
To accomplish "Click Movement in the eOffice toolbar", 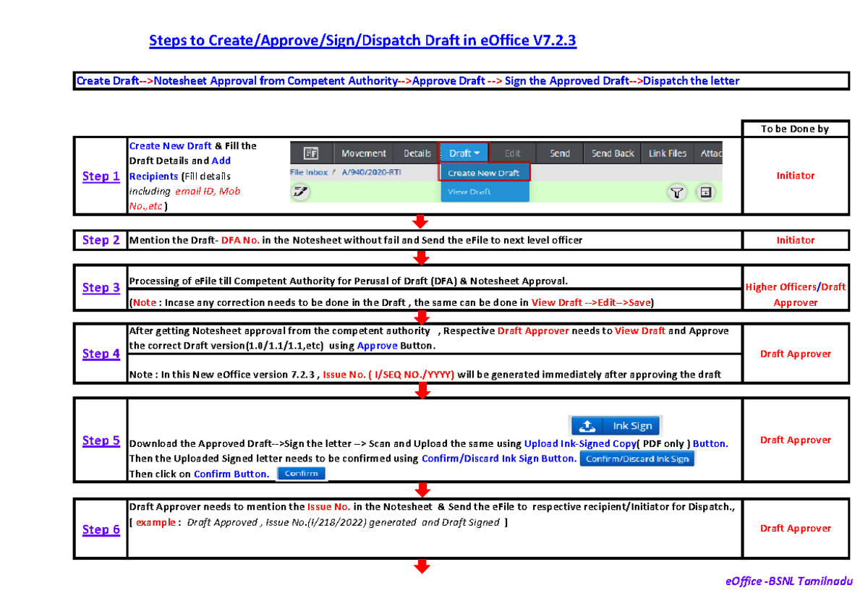I will pyautogui.click(x=363, y=153).
